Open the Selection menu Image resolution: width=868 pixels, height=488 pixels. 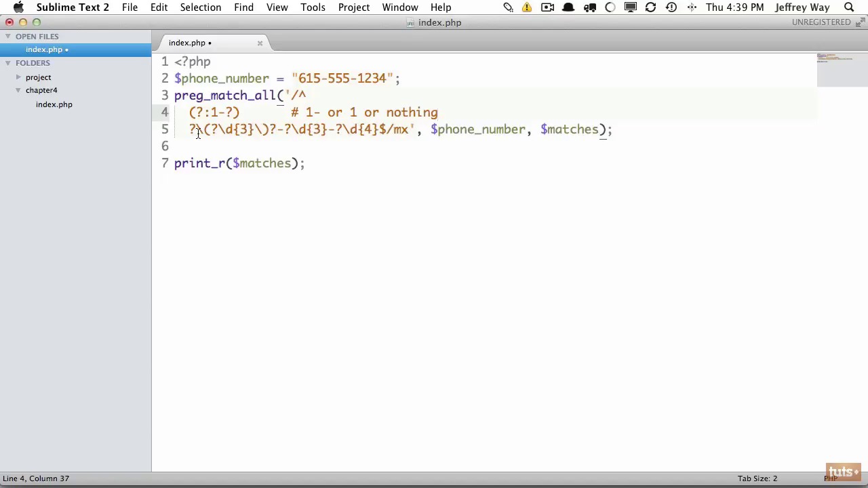click(x=201, y=7)
